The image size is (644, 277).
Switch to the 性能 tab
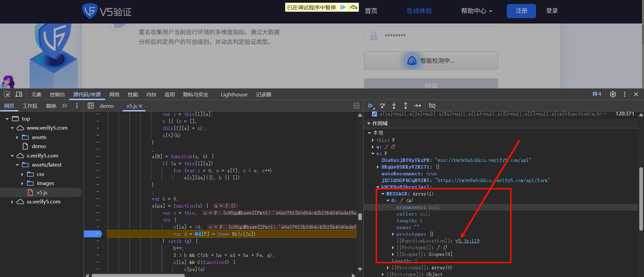(133, 94)
